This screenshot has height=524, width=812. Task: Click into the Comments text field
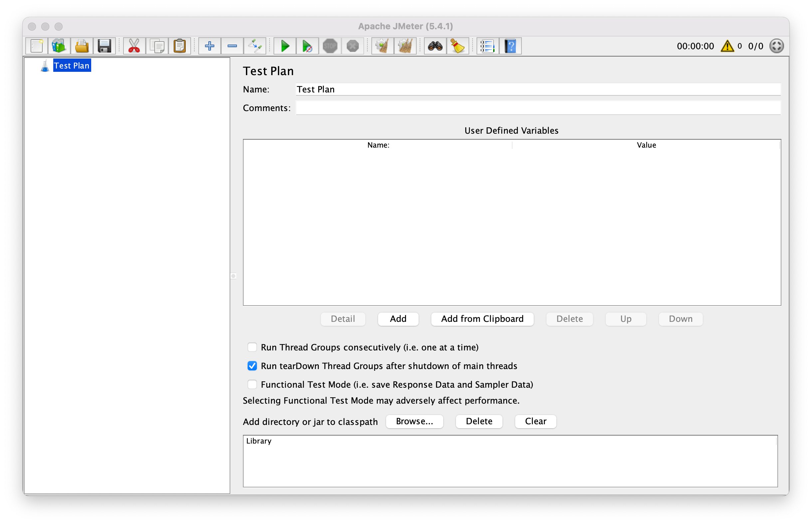click(x=538, y=108)
